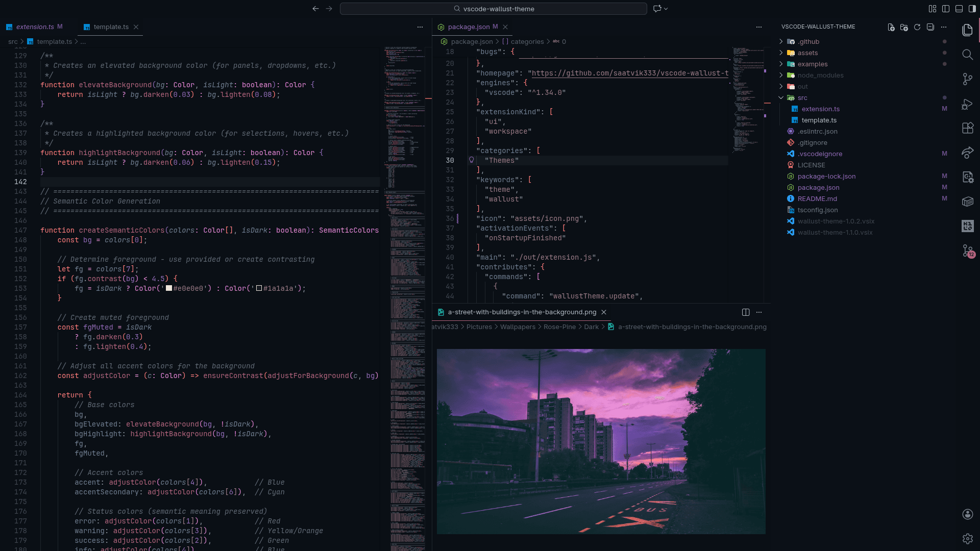Open the Source Control view

968,79
